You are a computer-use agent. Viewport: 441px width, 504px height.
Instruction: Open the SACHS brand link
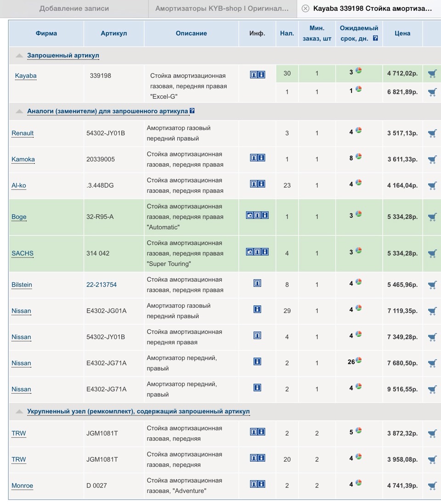tap(23, 253)
